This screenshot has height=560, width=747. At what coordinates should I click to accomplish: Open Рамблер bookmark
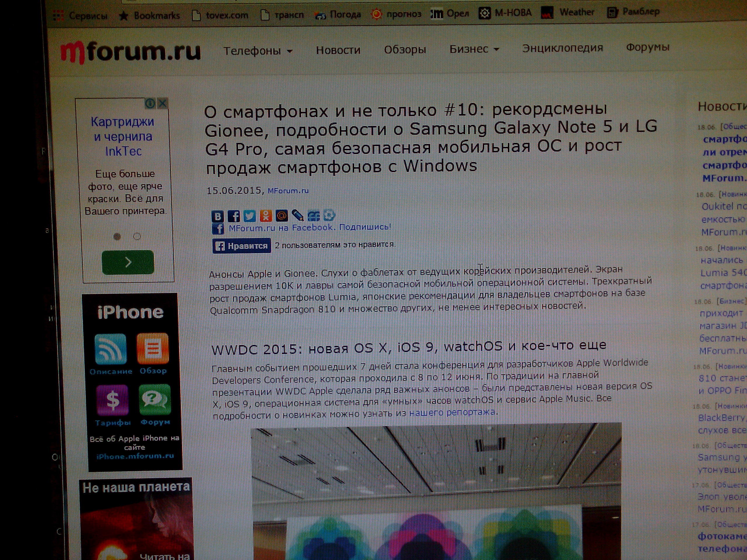[x=633, y=12]
